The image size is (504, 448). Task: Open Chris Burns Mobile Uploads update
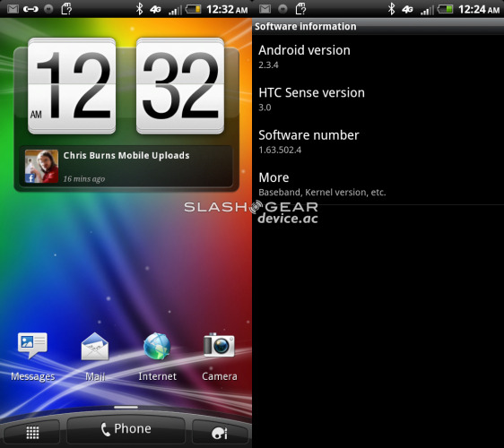click(x=126, y=167)
